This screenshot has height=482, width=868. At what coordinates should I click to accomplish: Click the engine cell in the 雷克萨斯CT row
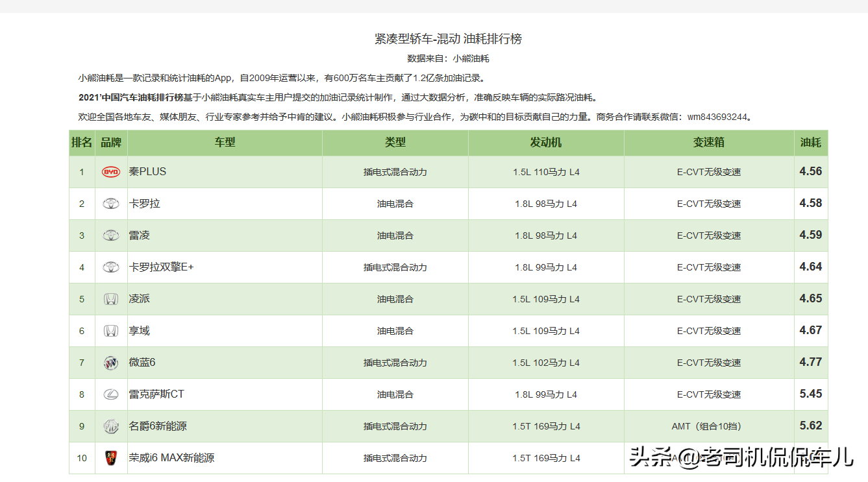(546, 395)
